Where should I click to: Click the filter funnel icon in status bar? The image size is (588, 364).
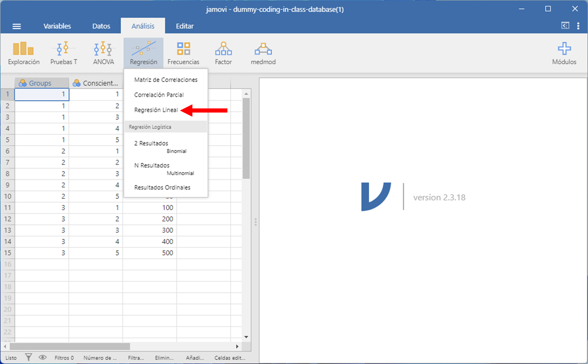coord(29,357)
